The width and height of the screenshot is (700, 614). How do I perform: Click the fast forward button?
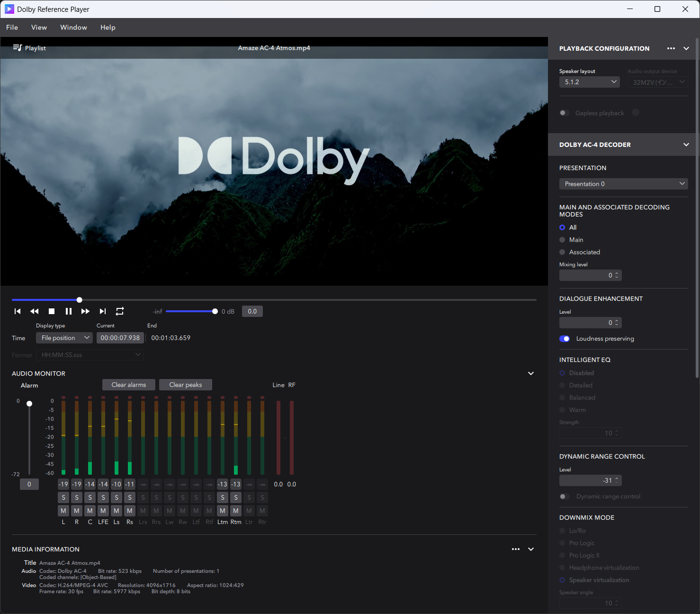click(85, 311)
